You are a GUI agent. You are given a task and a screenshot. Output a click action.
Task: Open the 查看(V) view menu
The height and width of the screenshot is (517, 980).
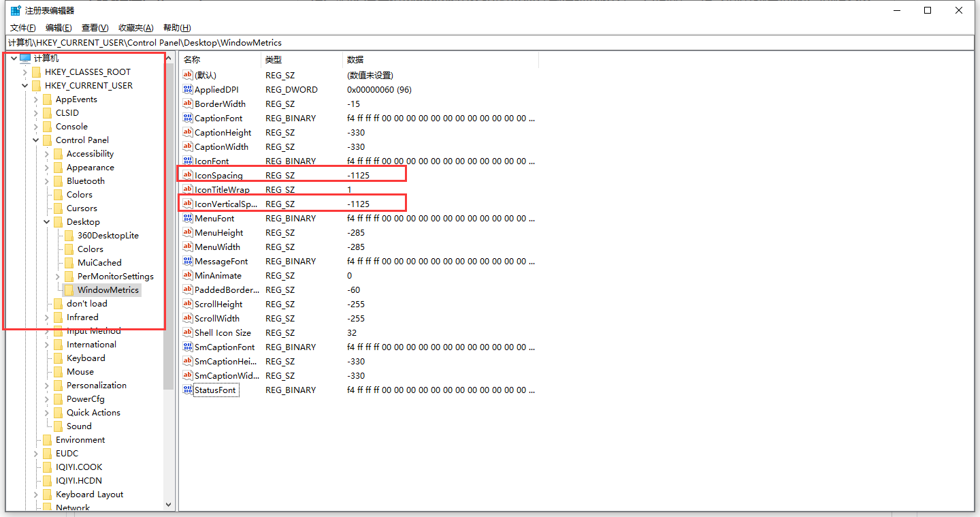click(x=95, y=27)
